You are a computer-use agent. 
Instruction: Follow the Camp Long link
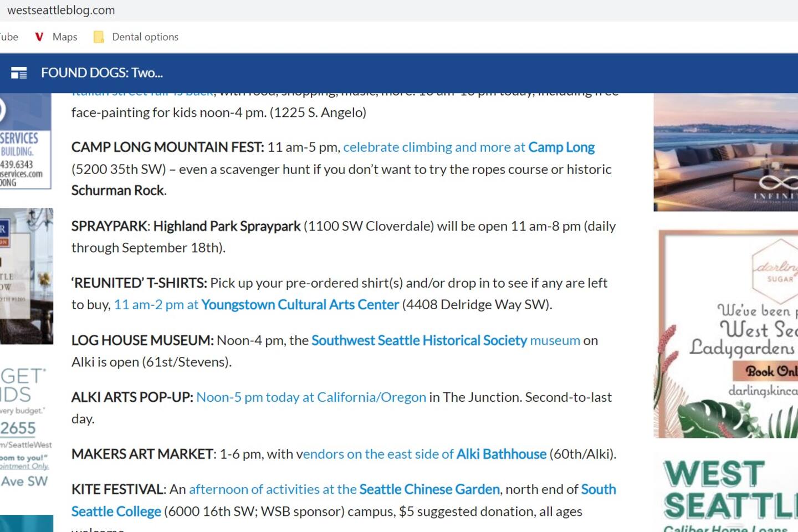tap(561, 147)
